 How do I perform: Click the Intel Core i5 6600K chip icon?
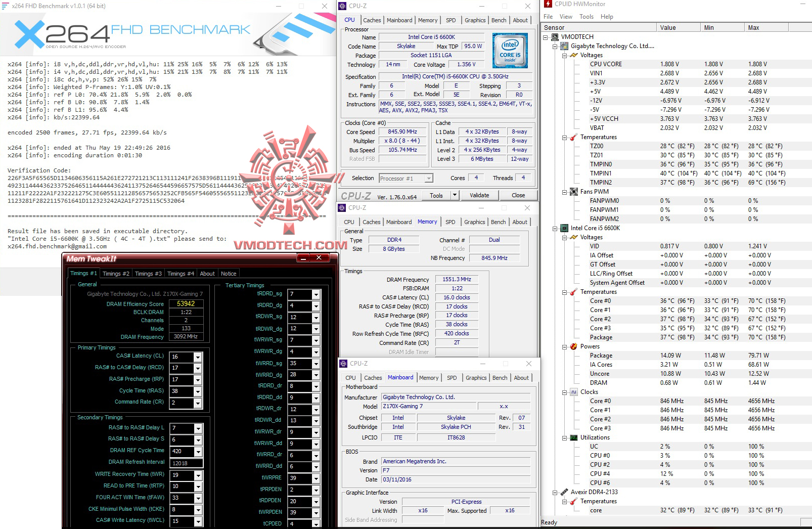(565, 228)
